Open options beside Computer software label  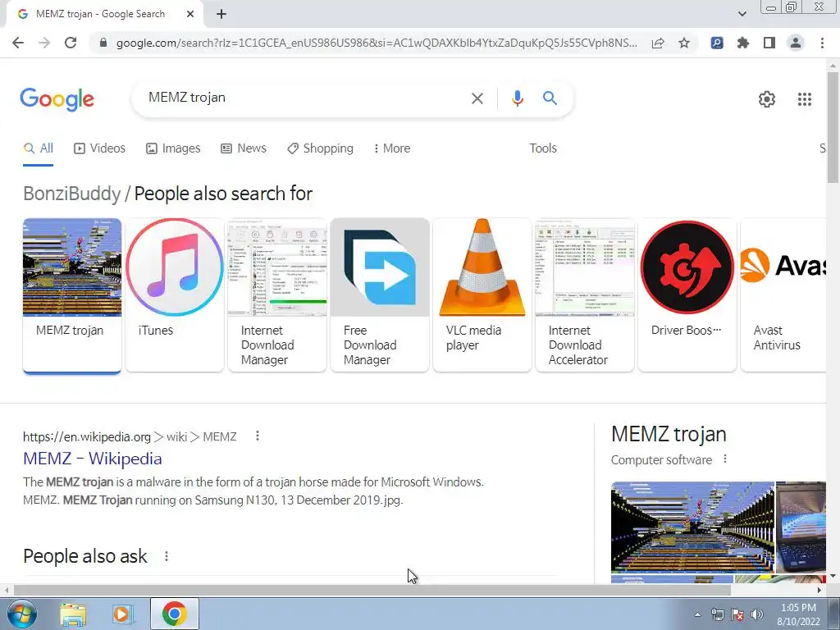point(725,459)
